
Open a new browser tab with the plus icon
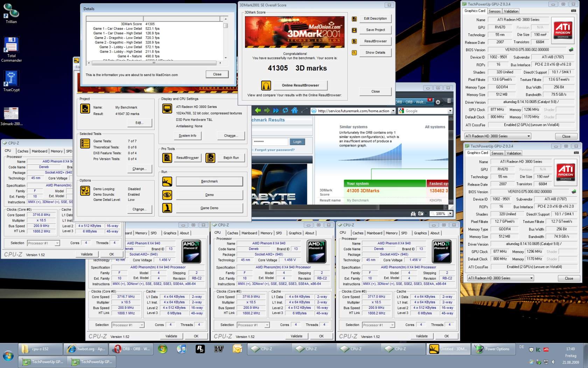[438, 102]
